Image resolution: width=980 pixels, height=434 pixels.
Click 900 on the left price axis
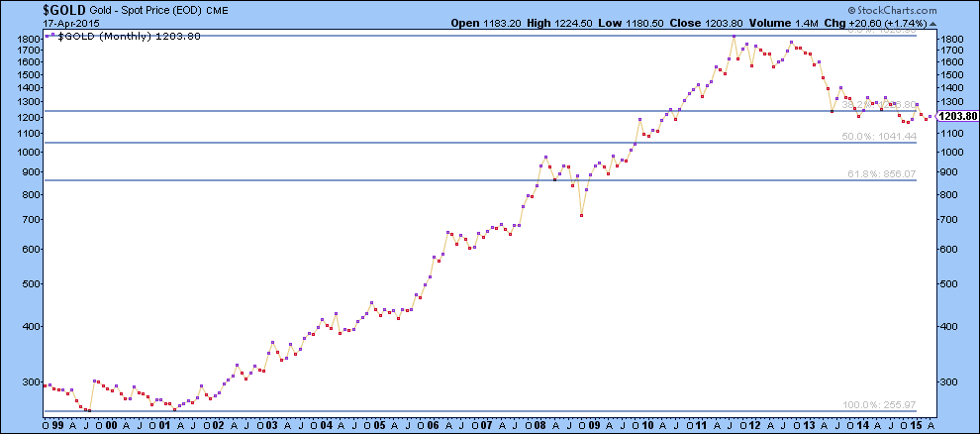[x=34, y=172]
